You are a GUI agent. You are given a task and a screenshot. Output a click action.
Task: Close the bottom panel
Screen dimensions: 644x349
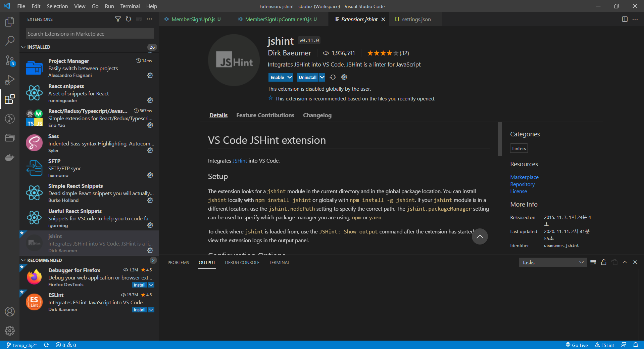[635, 262]
